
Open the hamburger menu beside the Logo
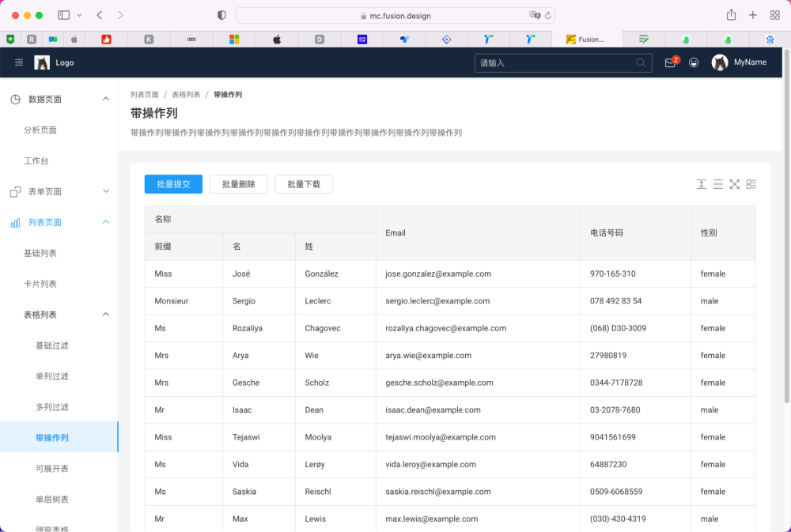(17, 62)
